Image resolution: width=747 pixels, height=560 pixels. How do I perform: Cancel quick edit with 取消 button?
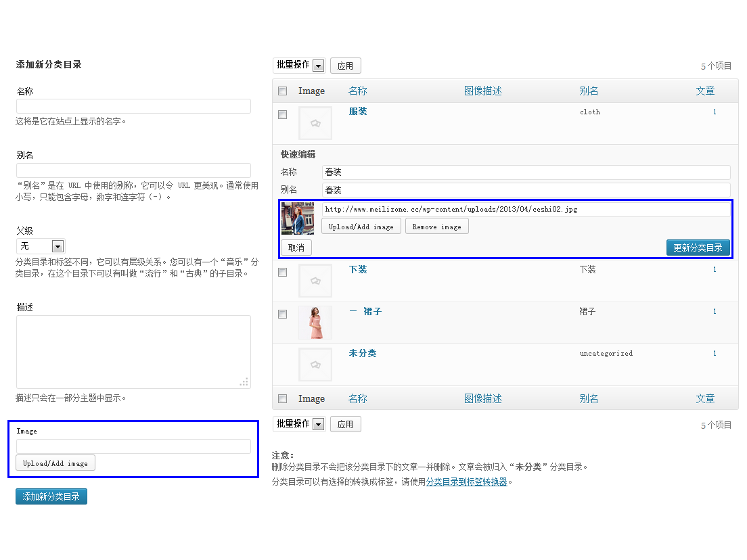tap(296, 248)
